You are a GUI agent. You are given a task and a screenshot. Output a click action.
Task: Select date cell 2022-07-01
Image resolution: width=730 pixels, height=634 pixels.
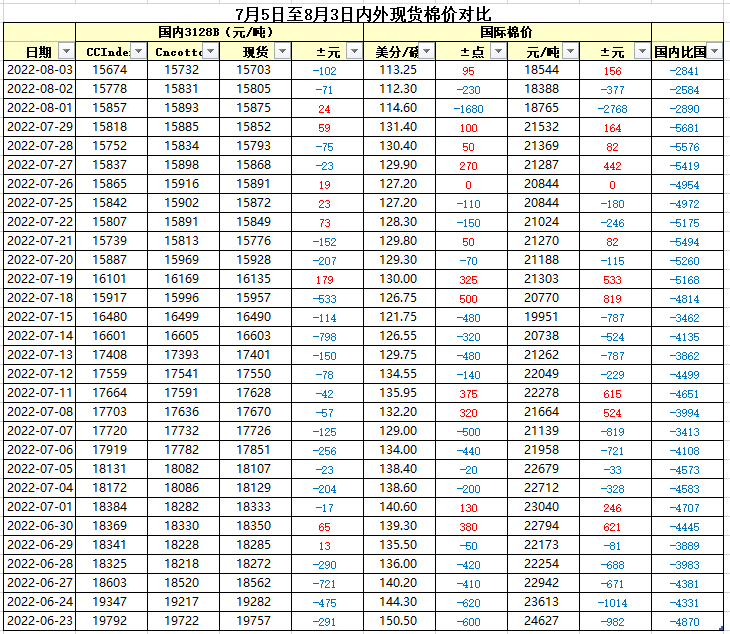click(x=40, y=507)
